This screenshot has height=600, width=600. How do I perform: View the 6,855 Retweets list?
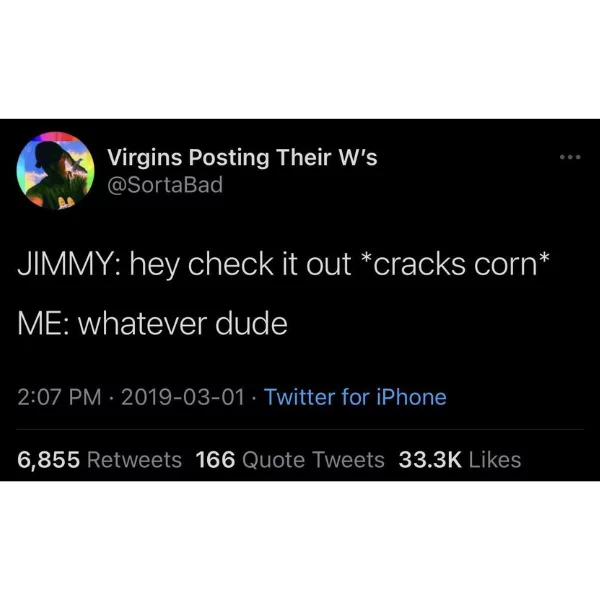click(x=99, y=460)
